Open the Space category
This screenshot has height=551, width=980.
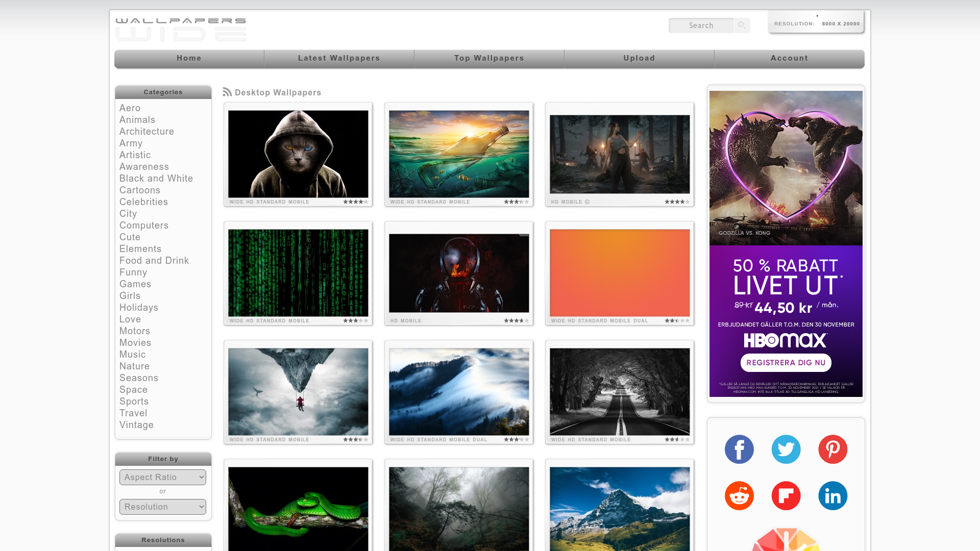click(134, 390)
